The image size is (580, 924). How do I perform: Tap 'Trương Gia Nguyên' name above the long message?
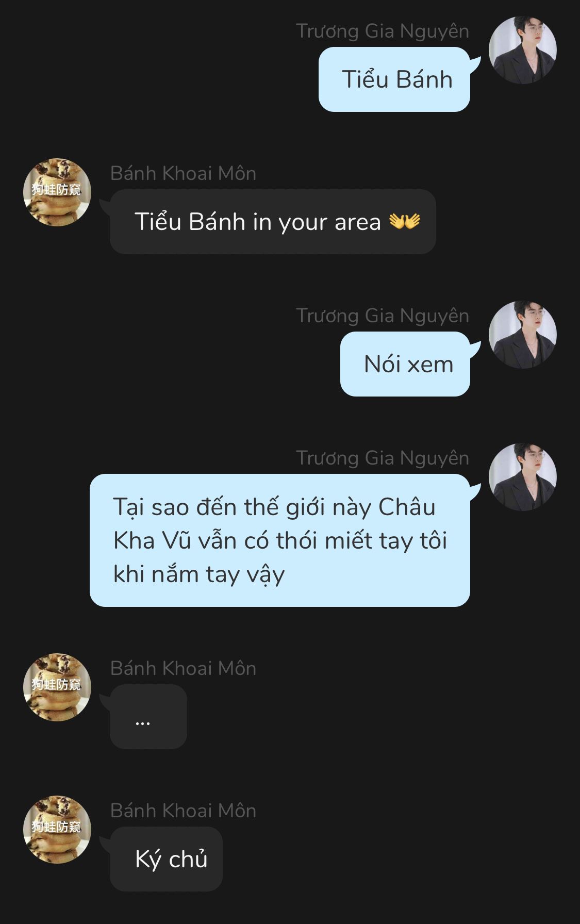pyautogui.click(x=383, y=458)
